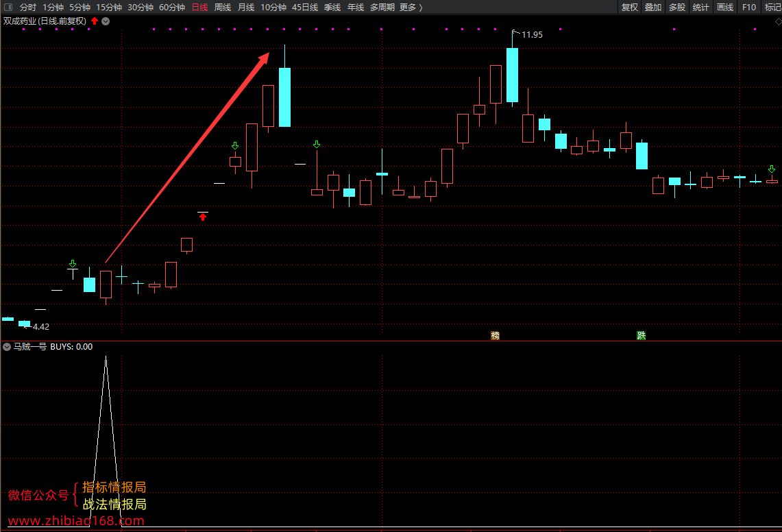Select the 15分钟 period
This screenshot has height=532, width=782.
(x=109, y=7)
